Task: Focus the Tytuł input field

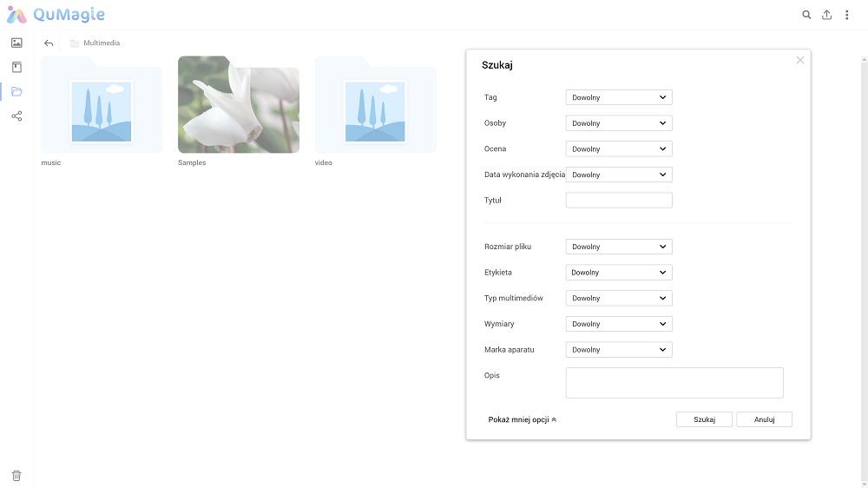Action: [619, 201]
